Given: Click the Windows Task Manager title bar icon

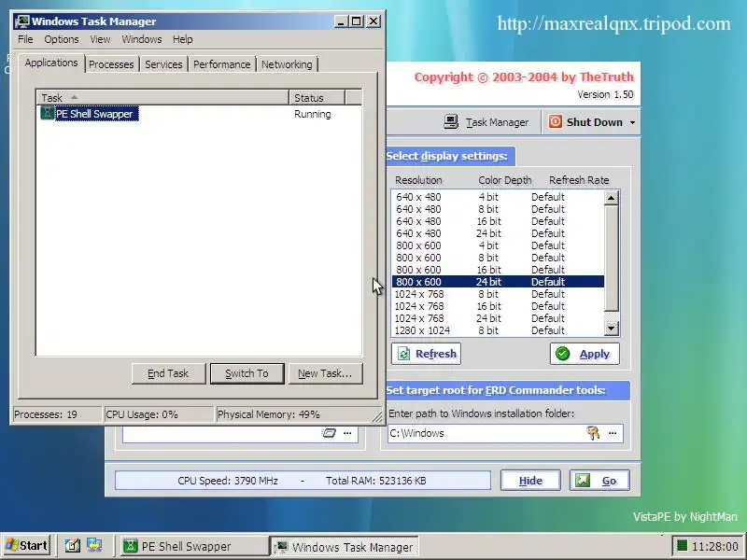Looking at the screenshot, I should pos(21,21).
